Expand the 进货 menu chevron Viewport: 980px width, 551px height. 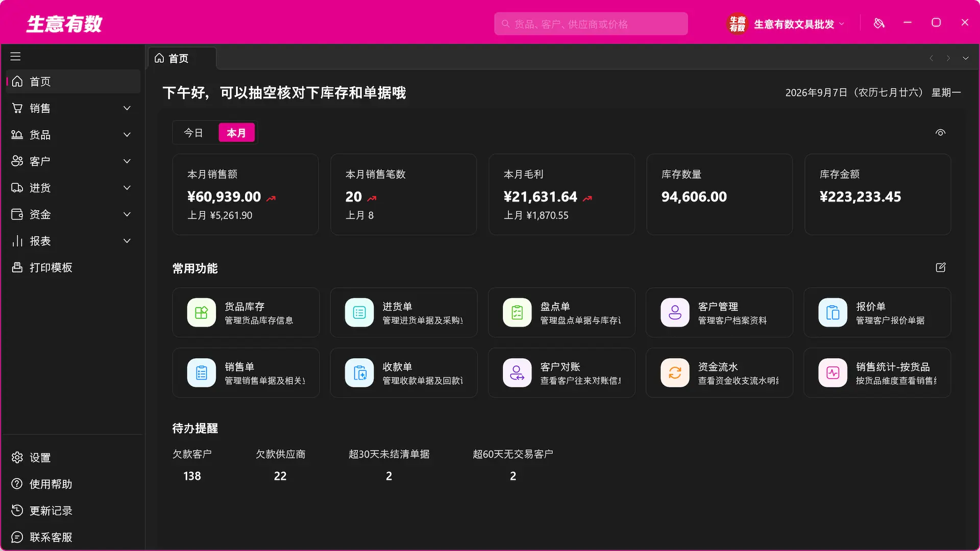[x=127, y=188]
